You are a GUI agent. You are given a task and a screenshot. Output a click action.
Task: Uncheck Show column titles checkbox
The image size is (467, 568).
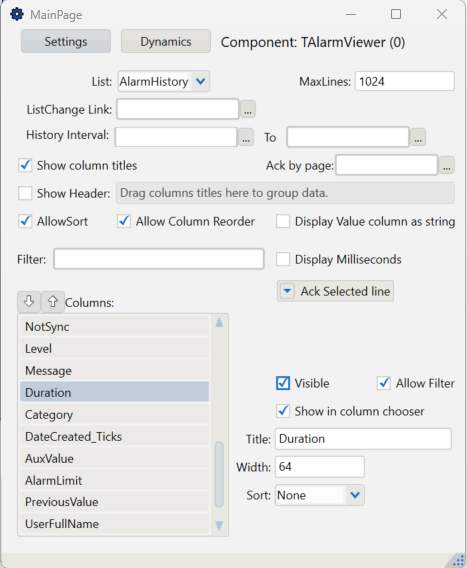coord(25,165)
